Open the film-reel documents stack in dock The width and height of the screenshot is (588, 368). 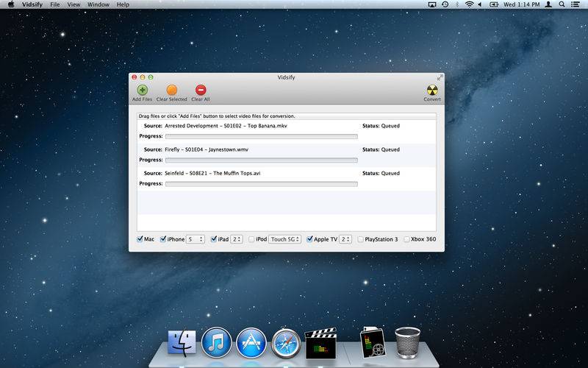pos(373,342)
